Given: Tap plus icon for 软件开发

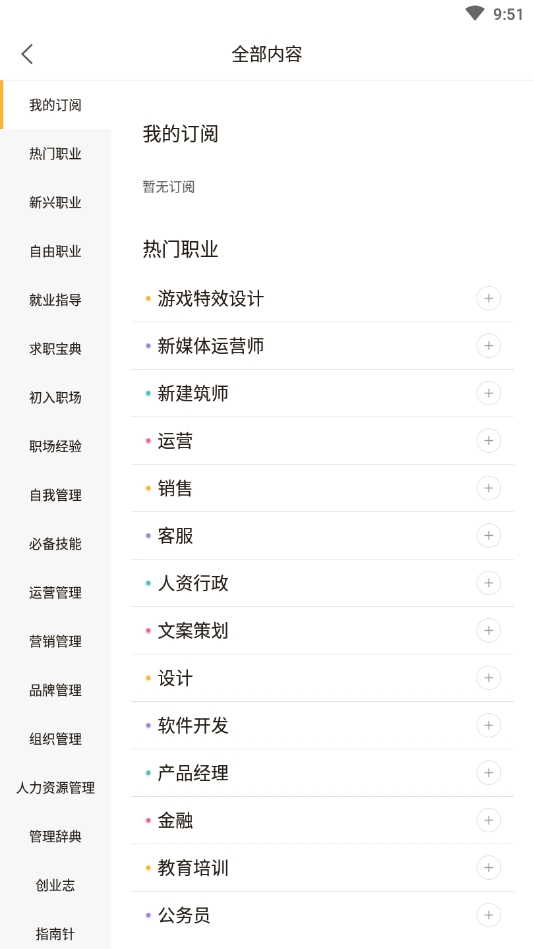Looking at the screenshot, I should (489, 725).
